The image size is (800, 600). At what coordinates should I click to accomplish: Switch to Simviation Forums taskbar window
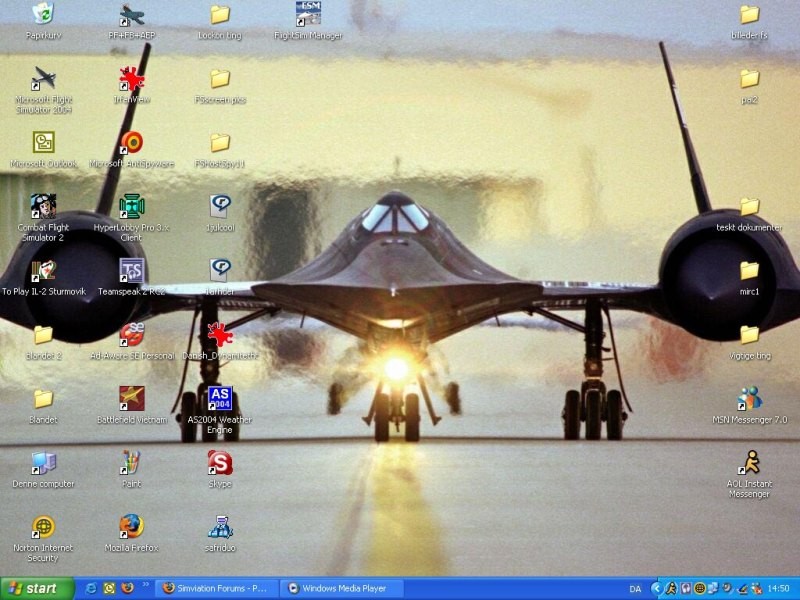tap(215, 588)
